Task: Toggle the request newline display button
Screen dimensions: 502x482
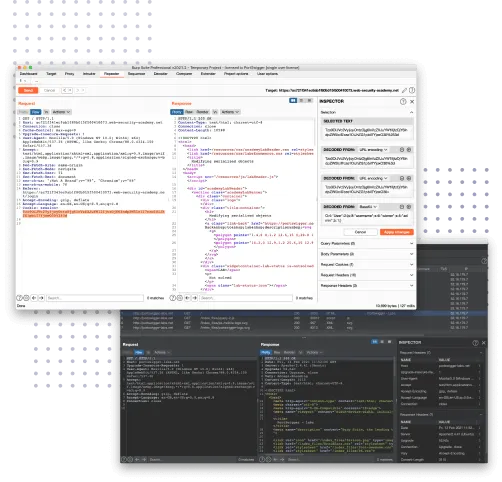Action: coord(46,112)
